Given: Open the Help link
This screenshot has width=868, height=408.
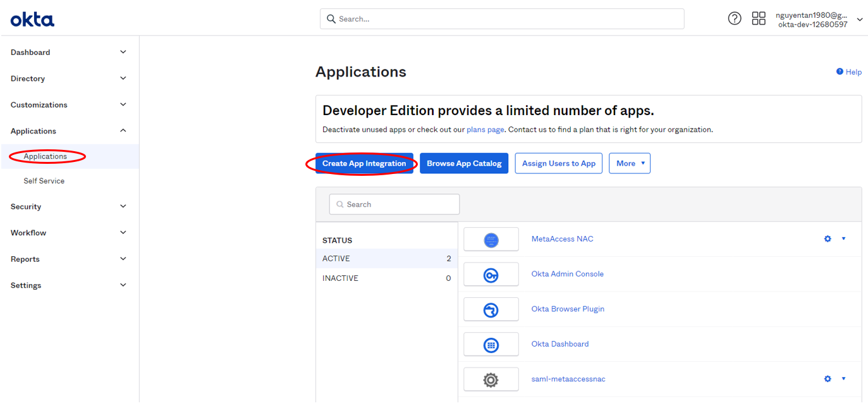Looking at the screenshot, I should point(853,72).
